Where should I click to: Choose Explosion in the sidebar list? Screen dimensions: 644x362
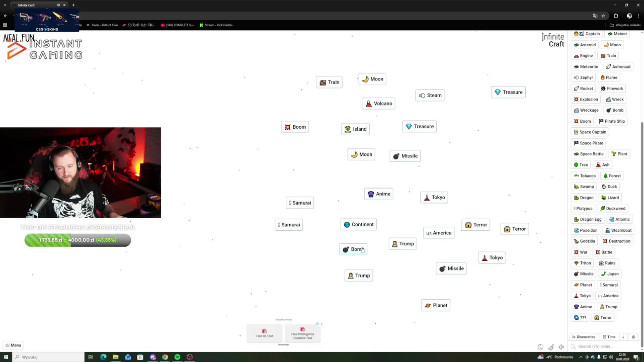pos(586,100)
